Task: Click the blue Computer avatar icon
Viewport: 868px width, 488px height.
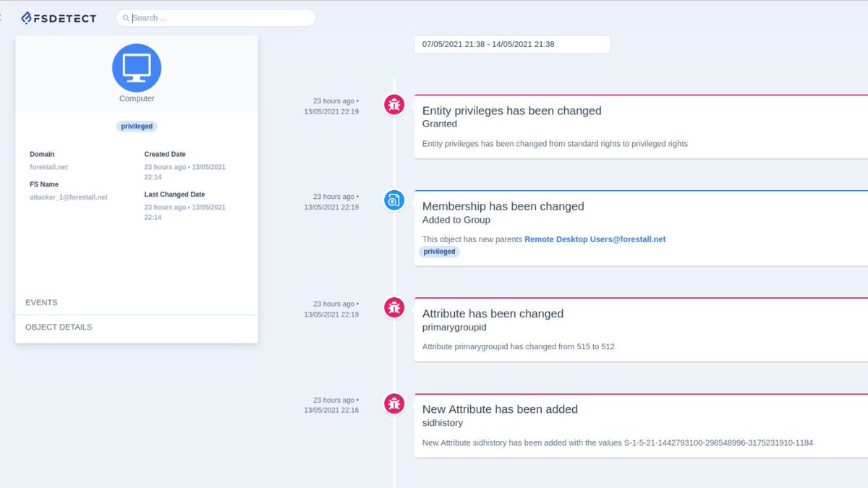Action: coord(137,68)
